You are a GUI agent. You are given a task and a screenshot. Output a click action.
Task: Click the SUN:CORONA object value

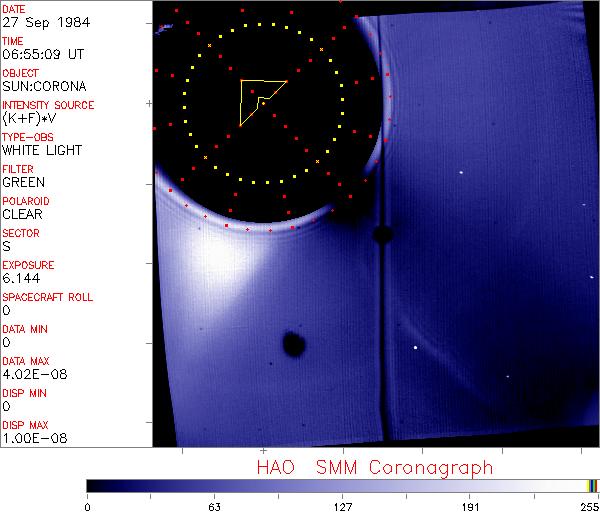[x=42, y=86]
